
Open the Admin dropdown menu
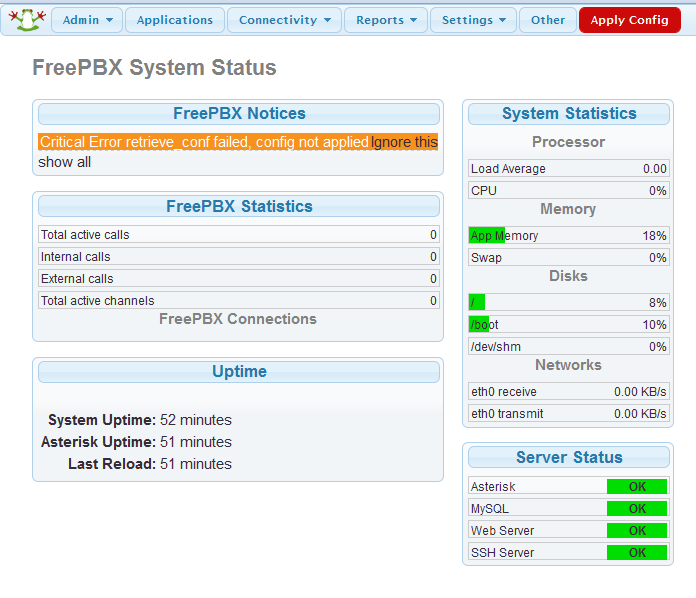(x=87, y=20)
